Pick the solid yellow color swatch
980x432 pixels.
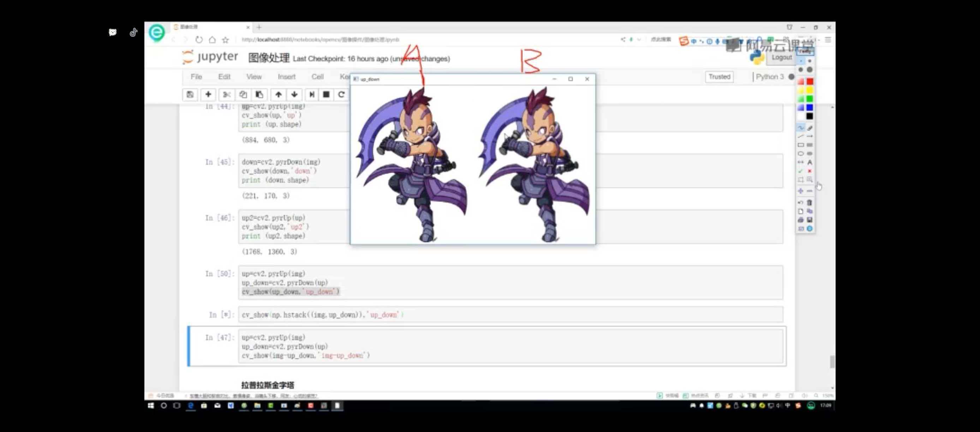810,90
